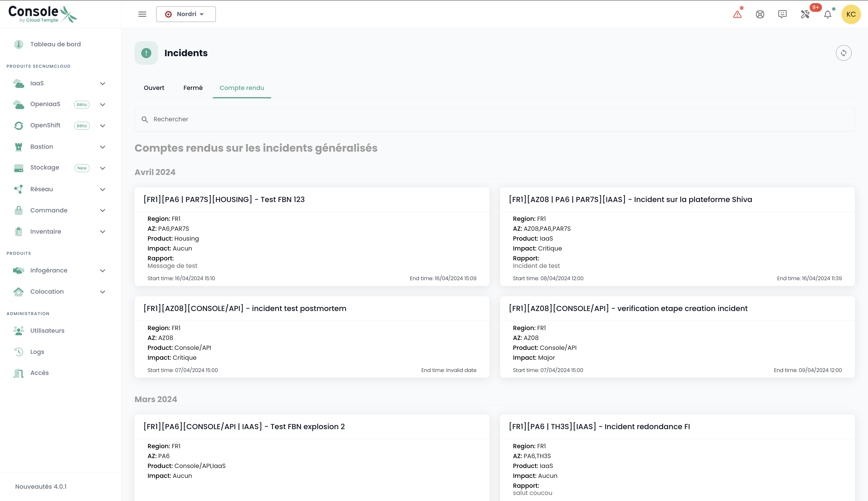Click the red incident warning triangle icon
This screenshot has width=868, height=501.
point(737,14)
